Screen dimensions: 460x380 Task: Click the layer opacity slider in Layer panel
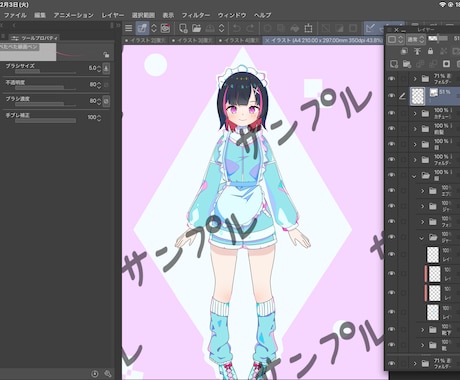point(438,39)
